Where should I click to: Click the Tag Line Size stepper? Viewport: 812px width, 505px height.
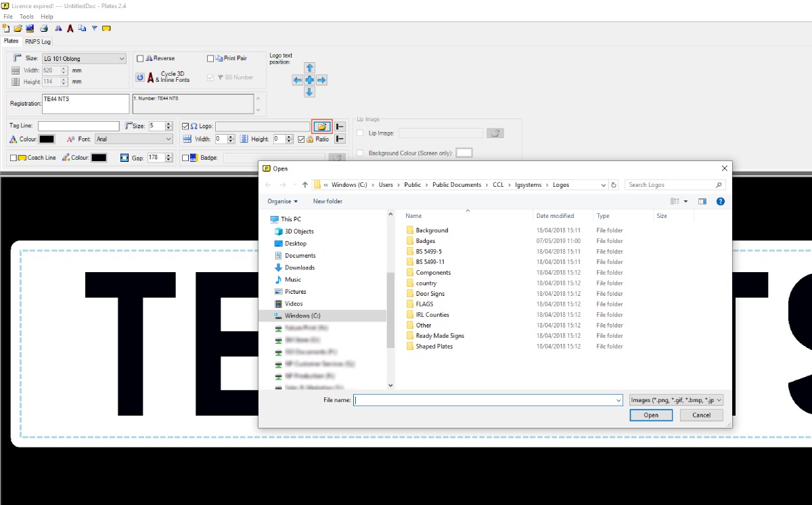pyautogui.click(x=169, y=126)
